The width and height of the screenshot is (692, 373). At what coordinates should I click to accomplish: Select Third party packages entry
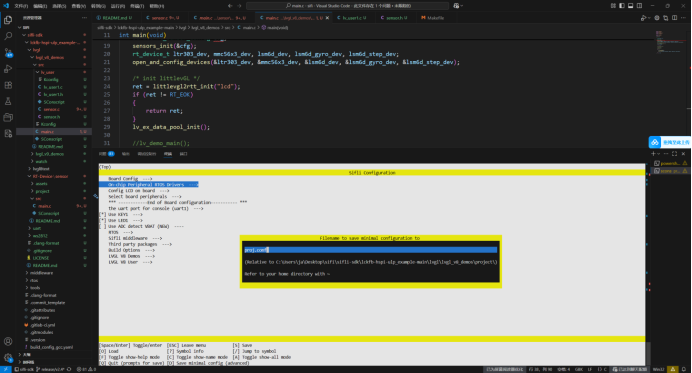coord(140,244)
